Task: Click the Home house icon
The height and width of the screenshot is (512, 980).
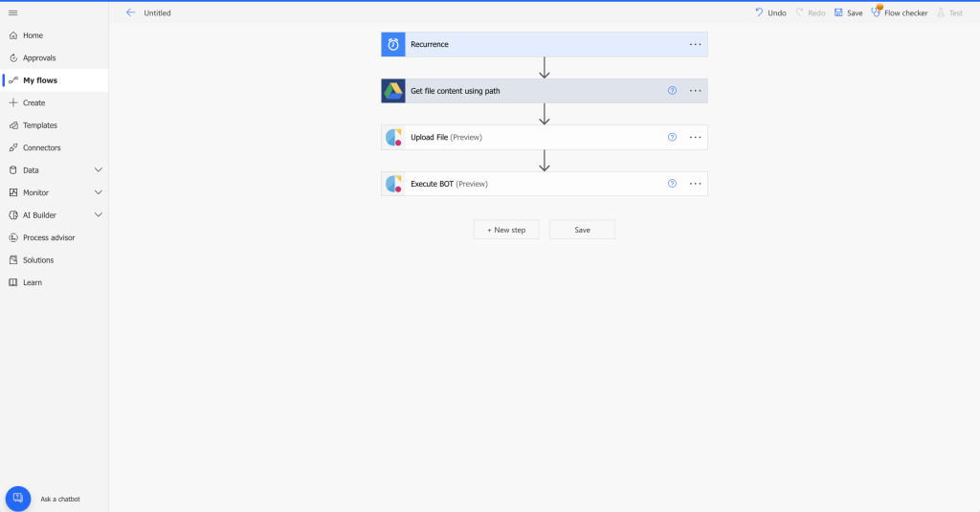Action: click(13, 35)
